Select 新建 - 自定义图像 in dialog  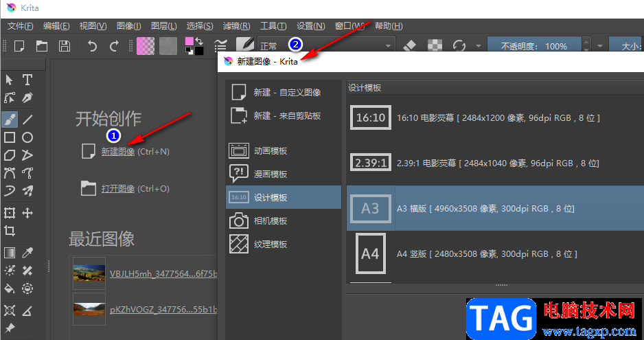click(x=284, y=93)
